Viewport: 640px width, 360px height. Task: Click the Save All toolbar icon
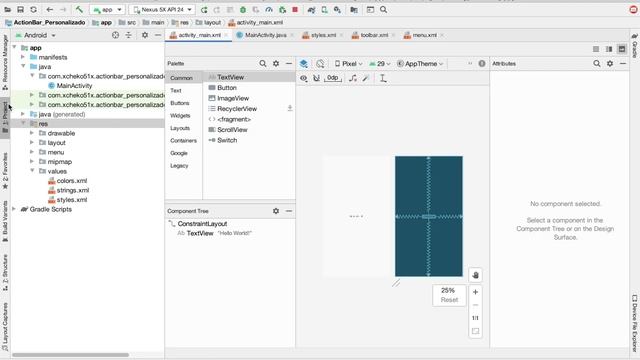point(20,9)
